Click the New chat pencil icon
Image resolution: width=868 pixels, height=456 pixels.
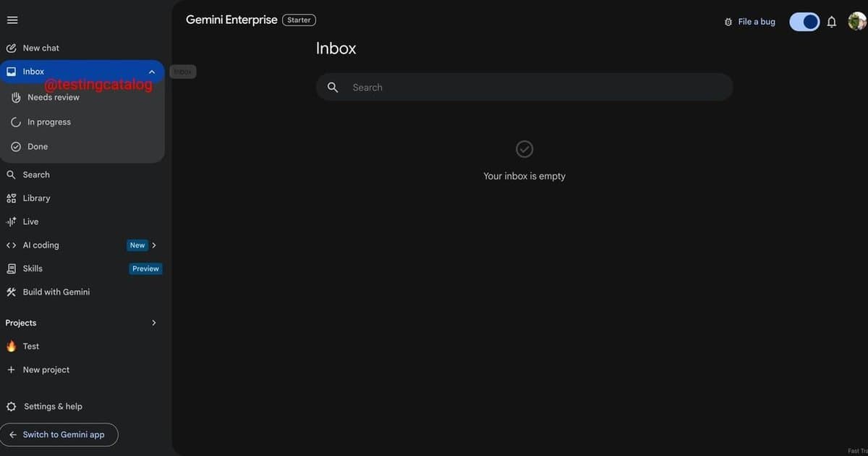(11, 48)
